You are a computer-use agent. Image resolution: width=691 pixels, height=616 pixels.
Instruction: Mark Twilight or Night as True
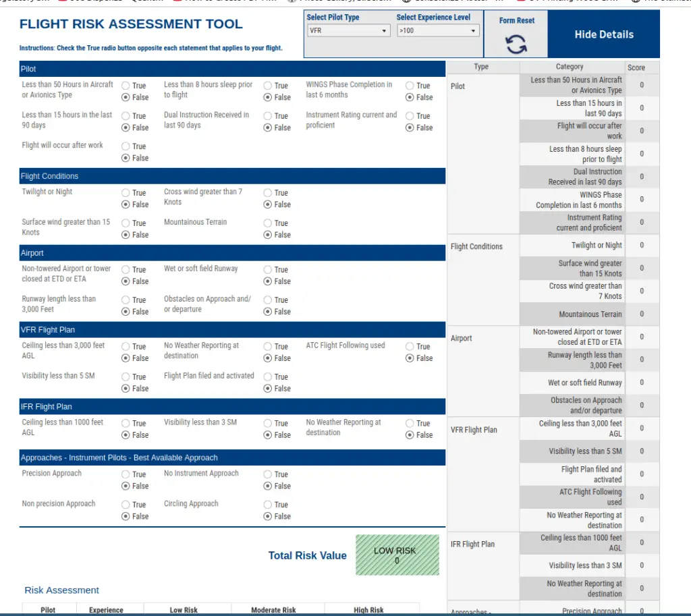[126, 193]
